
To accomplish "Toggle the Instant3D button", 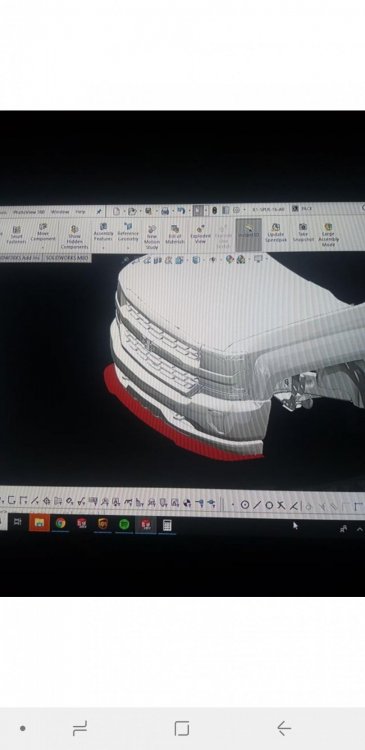I will coord(249,235).
